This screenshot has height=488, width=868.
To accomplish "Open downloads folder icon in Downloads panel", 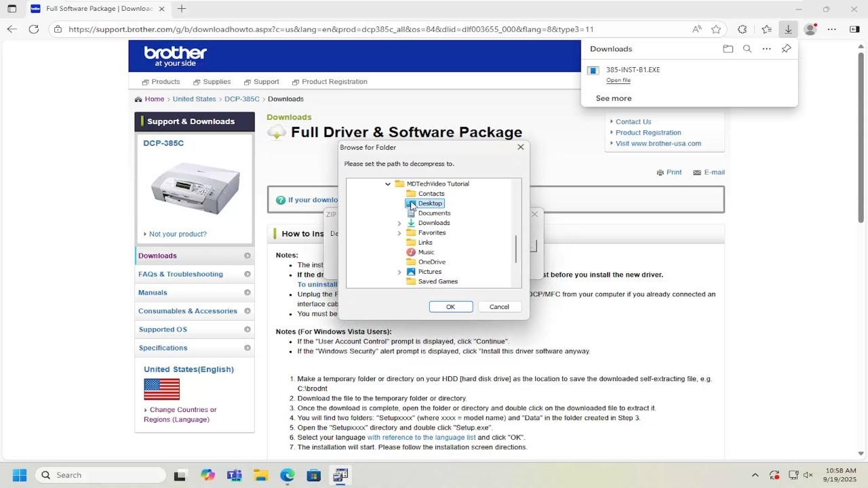I will point(728,49).
